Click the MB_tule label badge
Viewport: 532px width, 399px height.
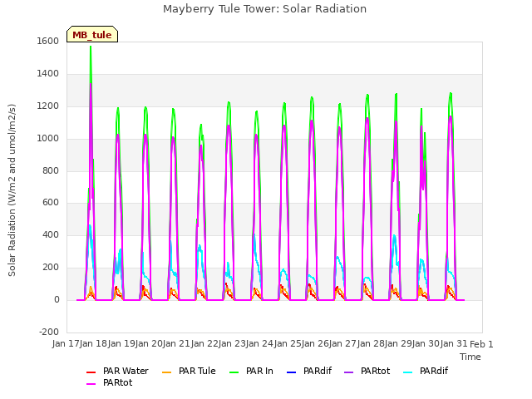92,35
